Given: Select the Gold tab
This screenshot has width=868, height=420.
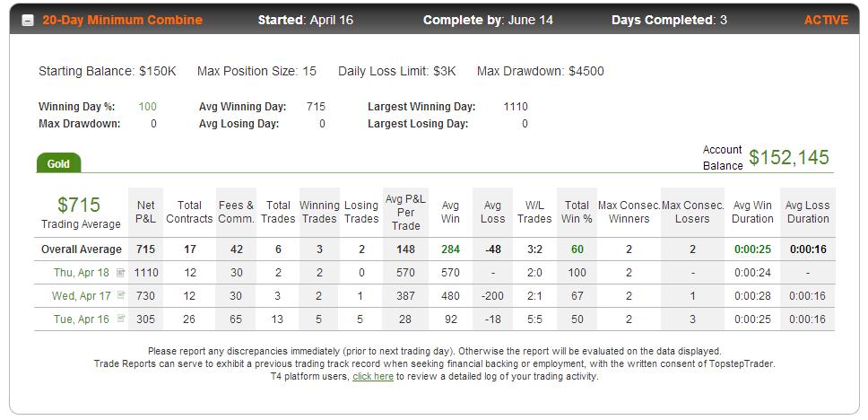Looking at the screenshot, I should pos(58,163).
